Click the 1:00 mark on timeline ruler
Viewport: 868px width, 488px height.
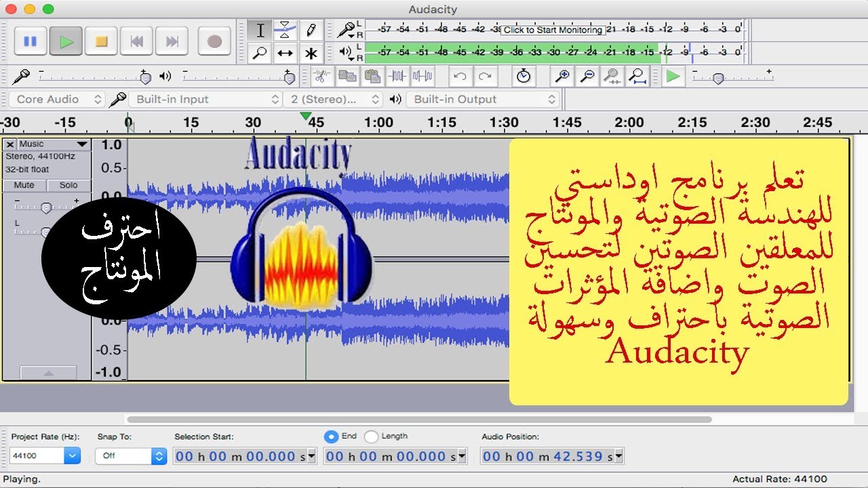(x=378, y=123)
